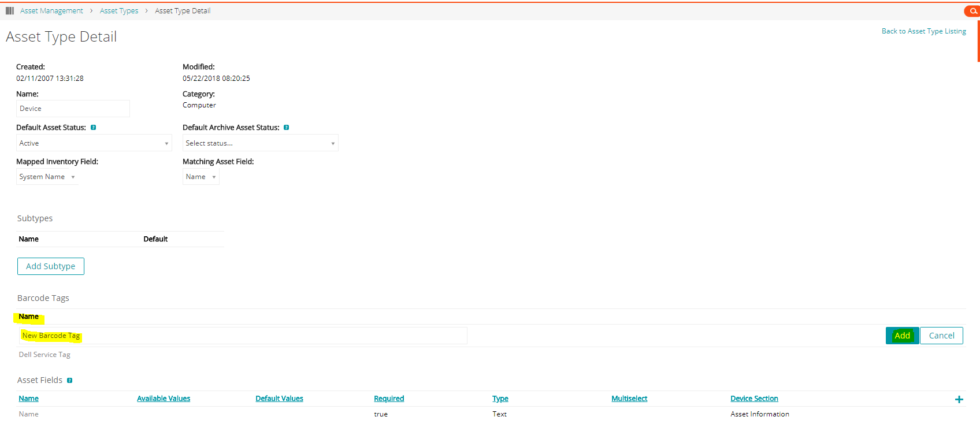Click the Asset Management barcode icon
This screenshot has width=980, height=439.
pos(10,11)
